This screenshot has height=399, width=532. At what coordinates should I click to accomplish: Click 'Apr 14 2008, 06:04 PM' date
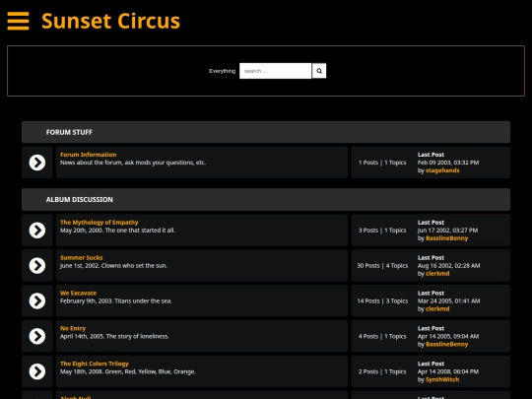448,371
